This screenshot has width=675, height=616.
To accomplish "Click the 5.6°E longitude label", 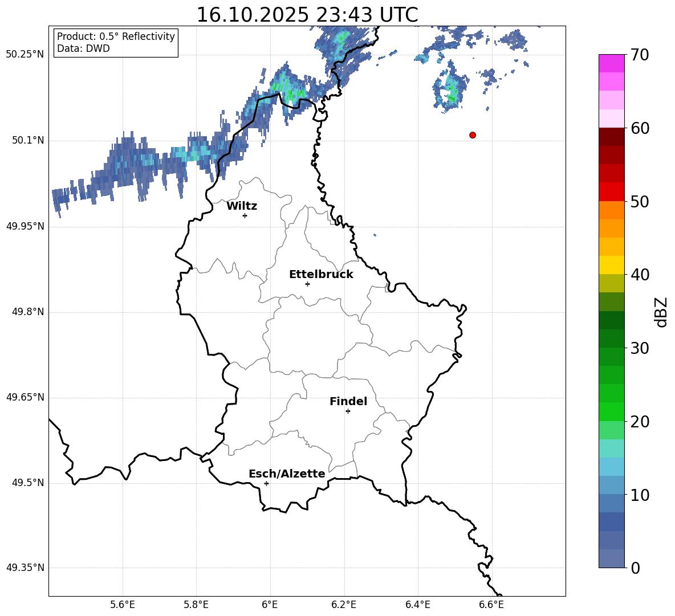I will pyautogui.click(x=123, y=605).
